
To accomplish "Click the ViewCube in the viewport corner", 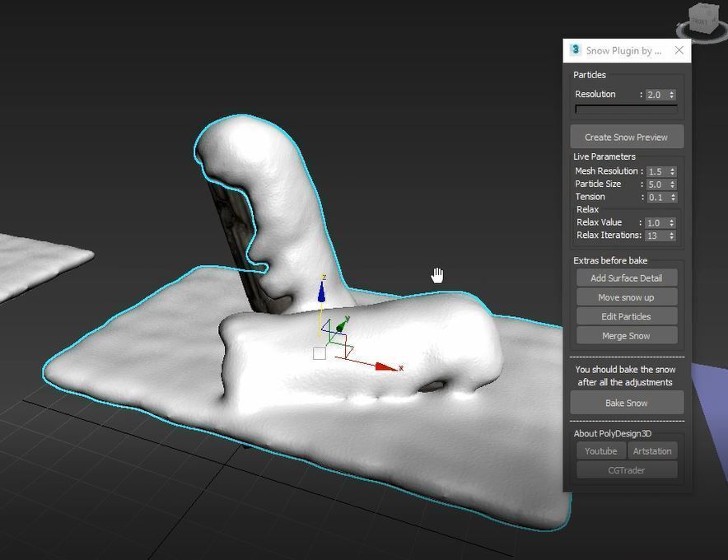I will 699,21.
